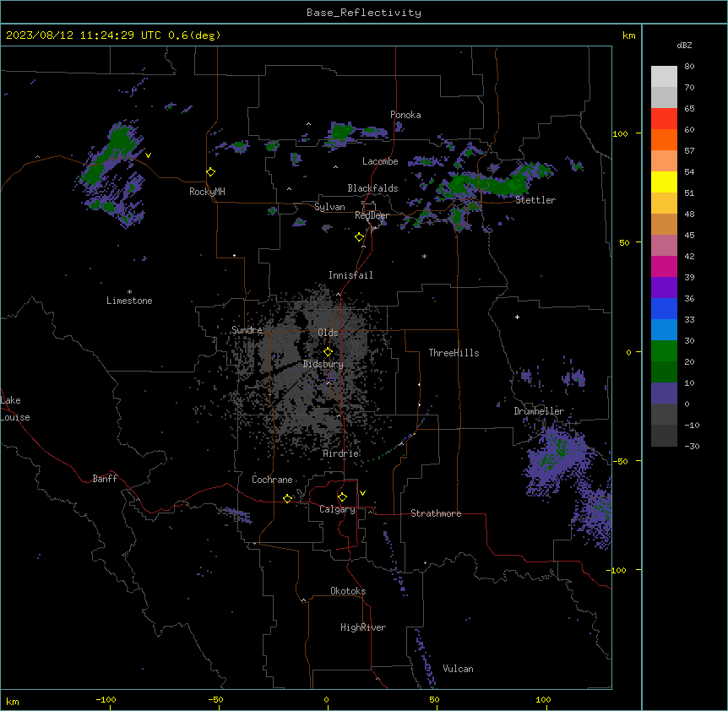The height and width of the screenshot is (711, 728).
Task: Select the purple 39-36 dBZ legend swatch
Action: pos(664,288)
